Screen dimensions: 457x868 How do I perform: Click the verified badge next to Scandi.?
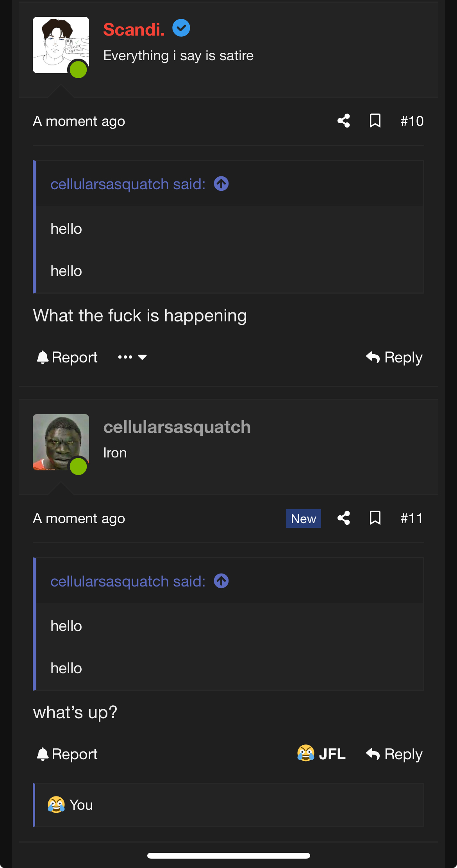[181, 28]
